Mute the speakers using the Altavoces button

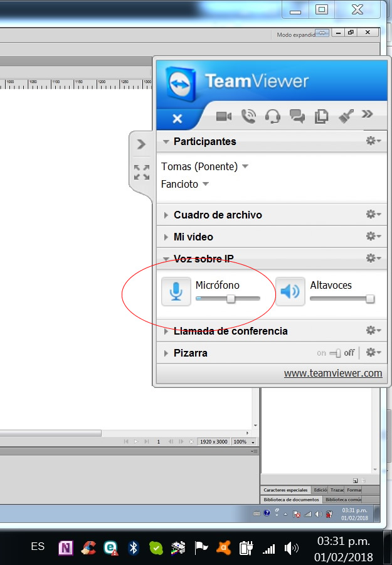pyautogui.click(x=290, y=292)
